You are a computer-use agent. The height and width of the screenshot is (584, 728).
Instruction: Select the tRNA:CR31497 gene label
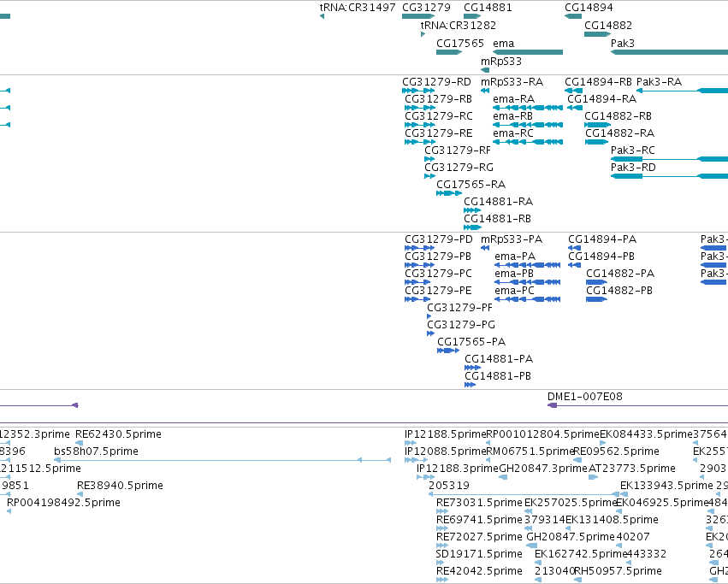[358, 8]
